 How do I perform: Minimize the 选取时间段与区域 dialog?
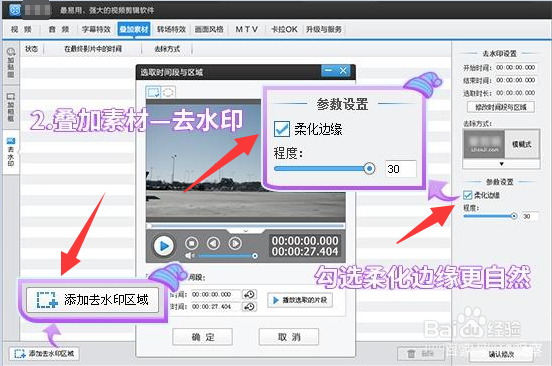pos(328,70)
